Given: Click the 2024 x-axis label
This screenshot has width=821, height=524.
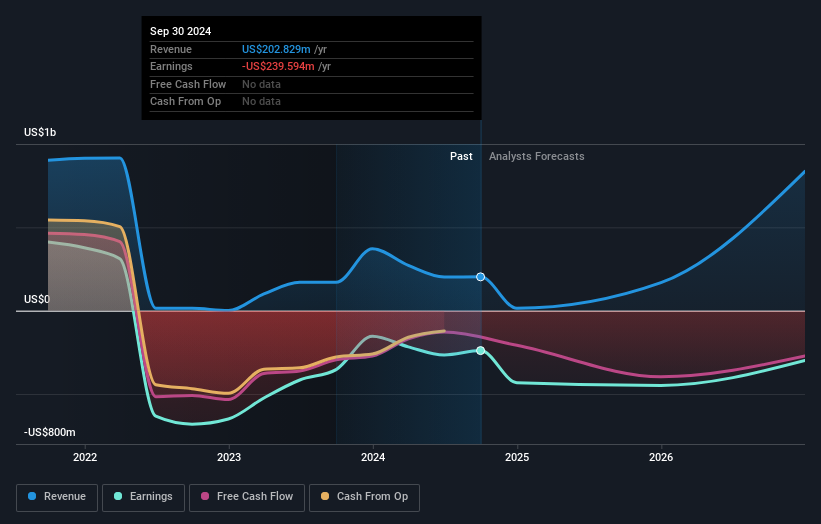Looking at the screenshot, I should point(373,458).
